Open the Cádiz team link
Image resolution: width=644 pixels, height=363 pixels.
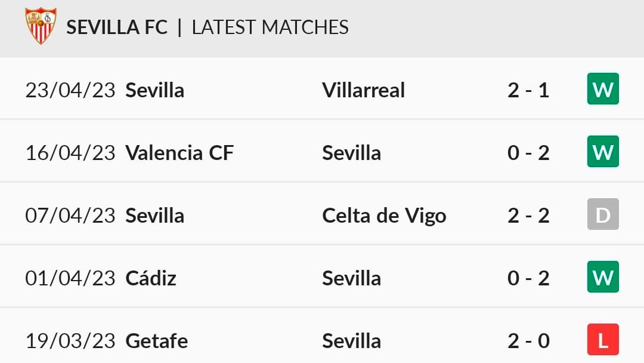pyautogui.click(x=151, y=278)
